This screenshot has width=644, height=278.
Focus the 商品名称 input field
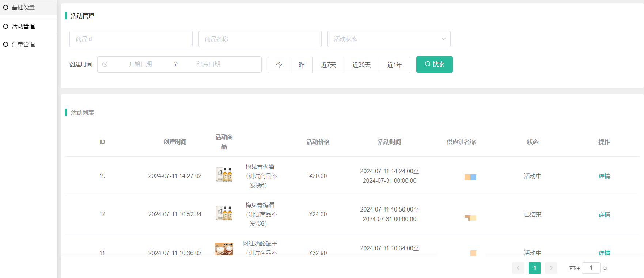coord(260,39)
